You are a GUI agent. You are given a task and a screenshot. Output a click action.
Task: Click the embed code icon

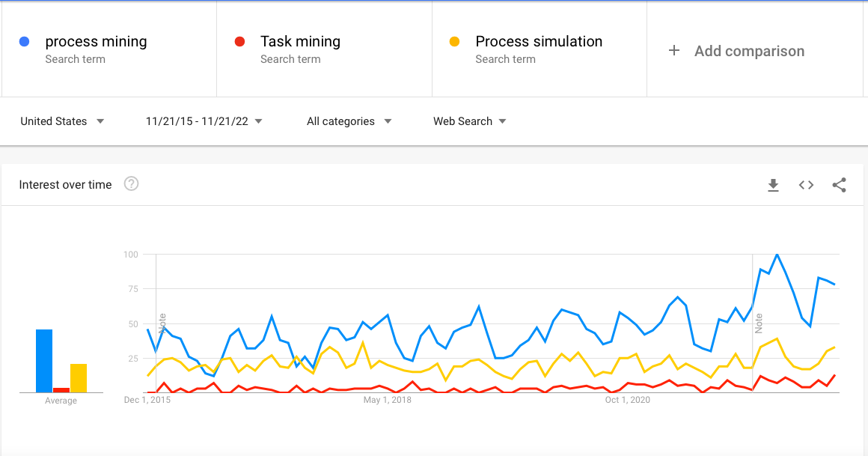806,185
